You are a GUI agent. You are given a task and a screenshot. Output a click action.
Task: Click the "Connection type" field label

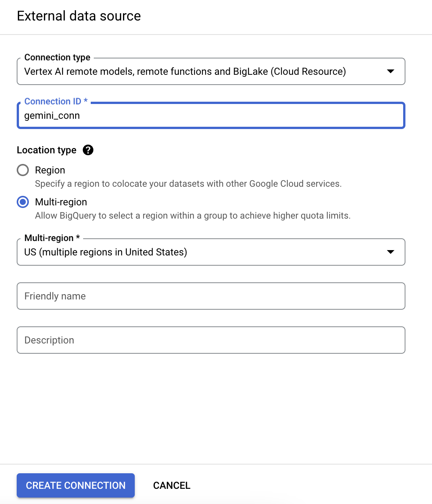pos(57,57)
